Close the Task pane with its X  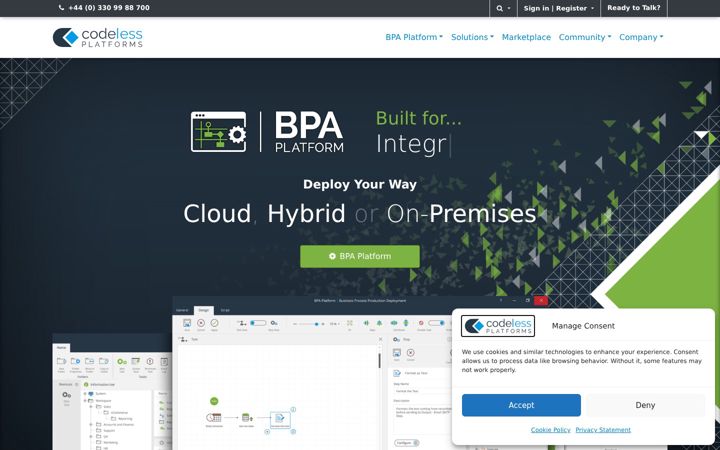click(380, 339)
